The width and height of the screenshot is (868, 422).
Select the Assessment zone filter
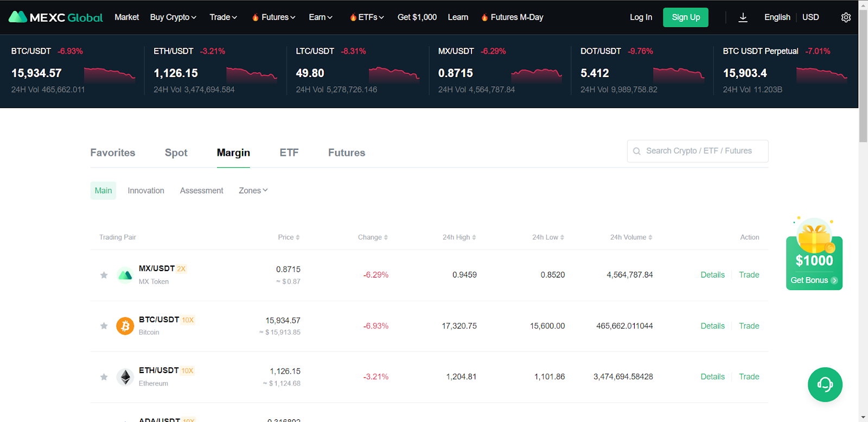202,191
